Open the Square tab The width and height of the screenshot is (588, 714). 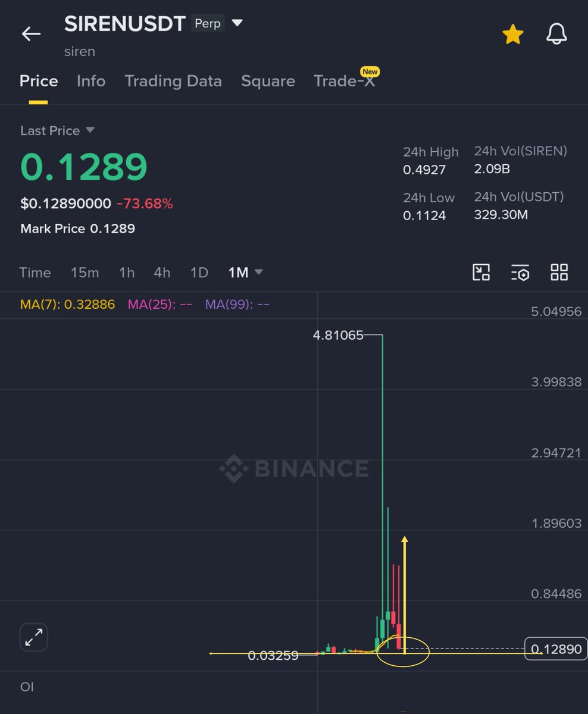[268, 81]
